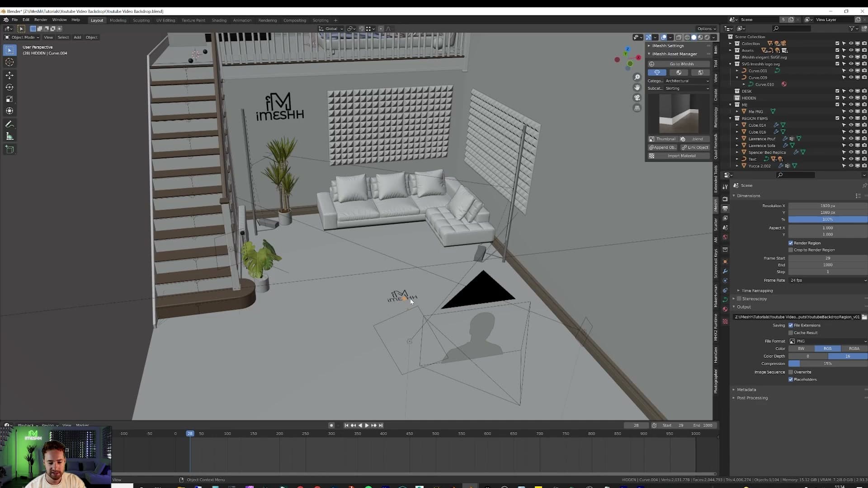Open the Category dropdown showing Architectural
The width and height of the screenshot is (868, 488).
(x=687, y=81)
